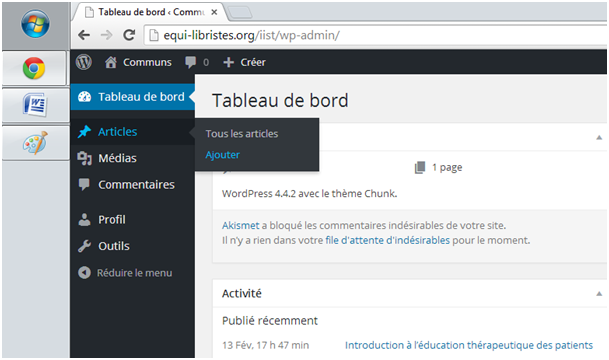Click the page icon in the address bar
Viewport: 609px width, 360px height.
pyautogui.click(x=154, y=35)
